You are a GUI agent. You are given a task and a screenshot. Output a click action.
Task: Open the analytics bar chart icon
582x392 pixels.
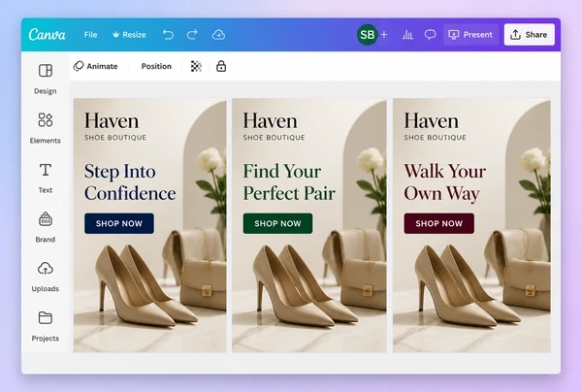(407, 35)
